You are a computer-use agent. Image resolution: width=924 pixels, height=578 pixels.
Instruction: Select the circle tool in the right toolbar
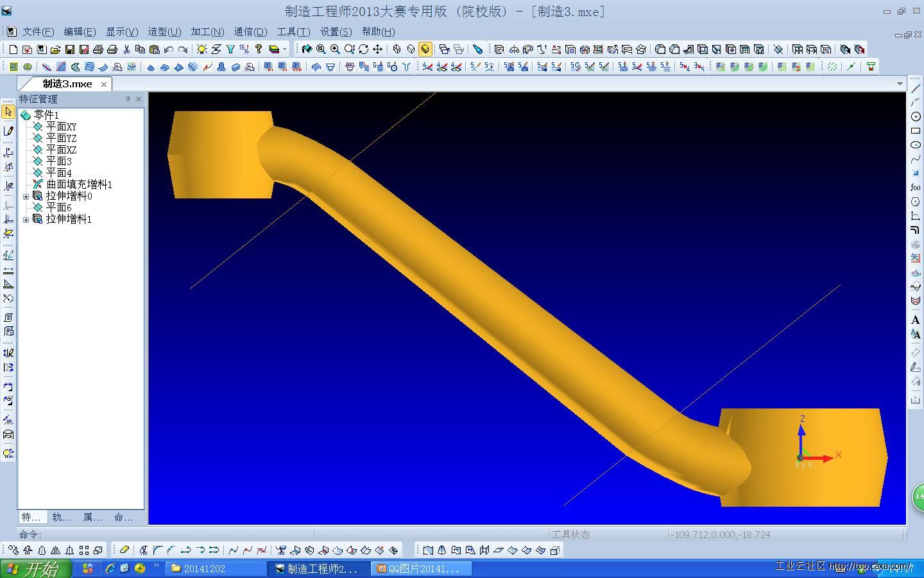click(x=916, y=116)
